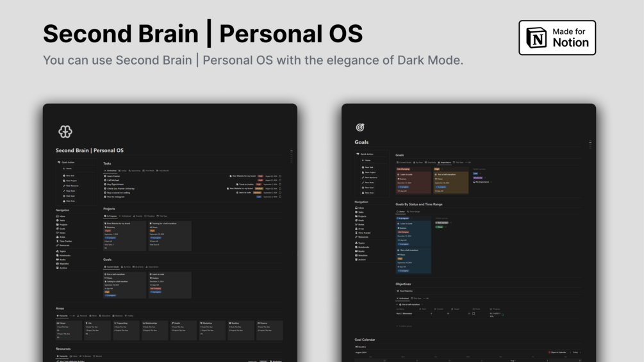
Task: Click the brain page icon on Second Brain page
Action: (65, 131)
